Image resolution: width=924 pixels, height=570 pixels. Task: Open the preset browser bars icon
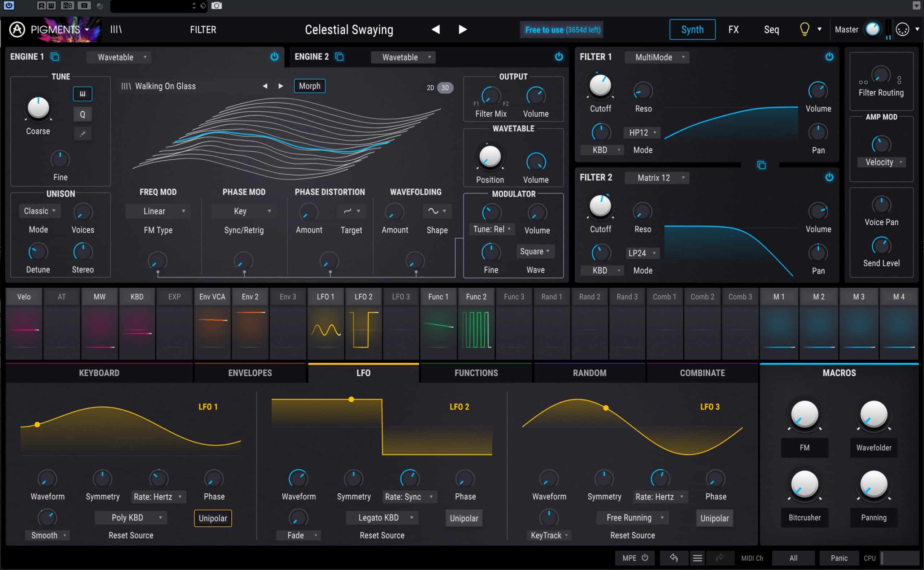(116, 29)
